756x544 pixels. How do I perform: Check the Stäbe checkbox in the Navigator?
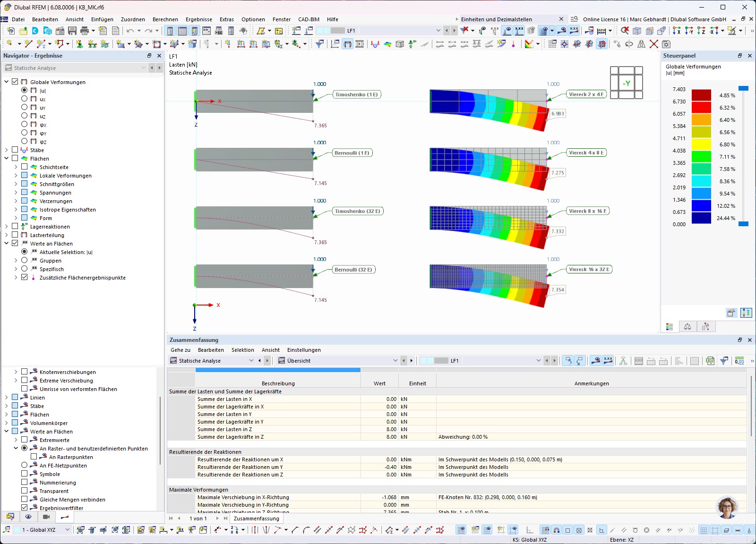click(x=16, y=150)
